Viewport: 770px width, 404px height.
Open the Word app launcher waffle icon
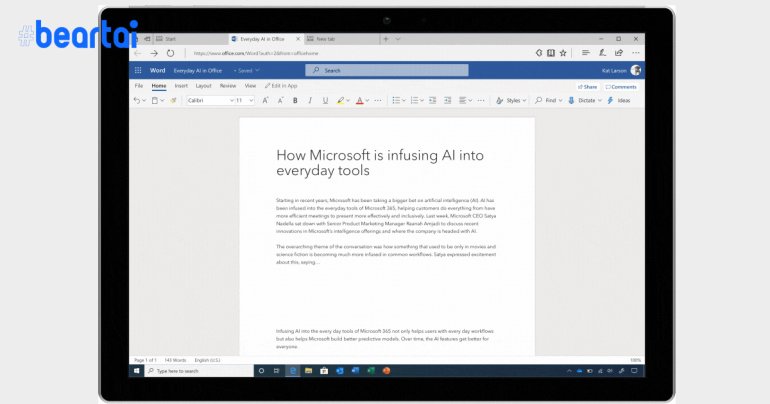(x=137, y=71)
